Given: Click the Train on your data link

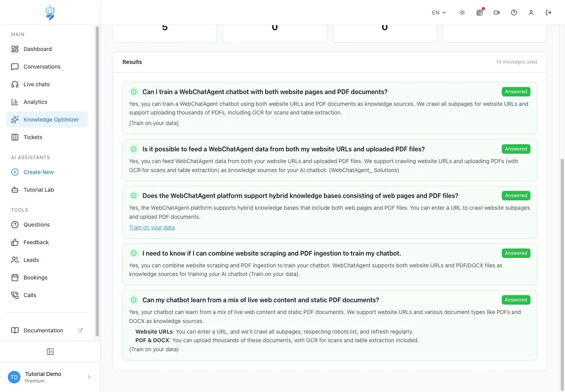Looking at the screenshot, I should (152, 227).
